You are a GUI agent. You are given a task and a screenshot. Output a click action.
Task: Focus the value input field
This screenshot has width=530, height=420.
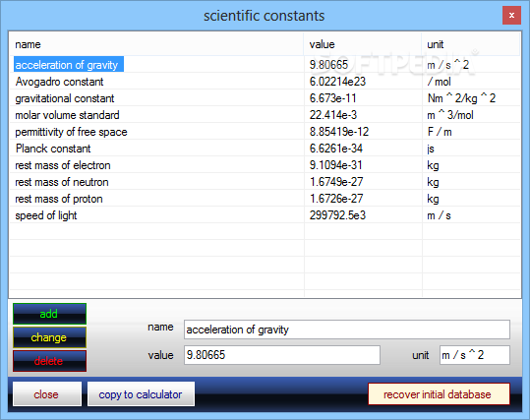click(282, 355)
